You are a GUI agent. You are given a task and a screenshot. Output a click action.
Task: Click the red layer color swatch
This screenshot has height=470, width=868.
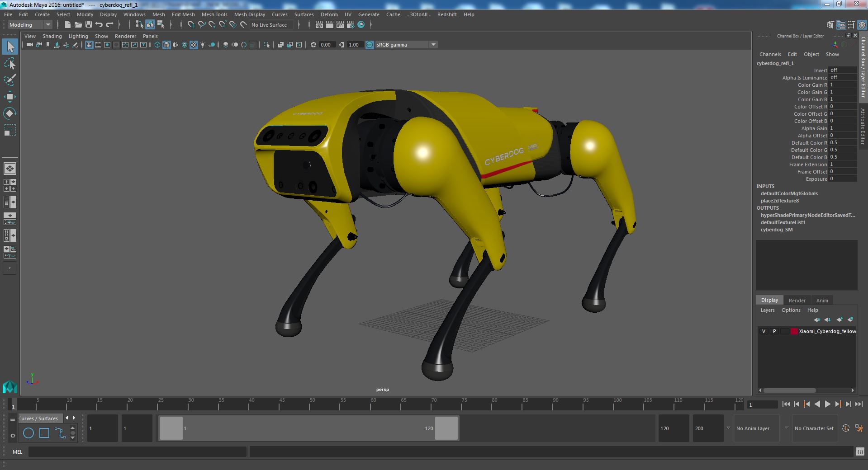pos(794,331)
